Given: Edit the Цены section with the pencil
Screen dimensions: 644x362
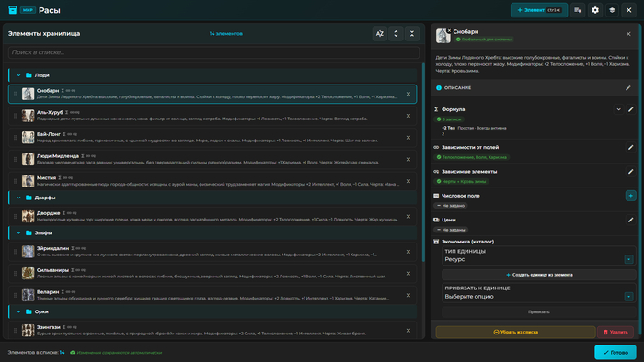Looking at the screenshot, I should click(x=631, y=220).
